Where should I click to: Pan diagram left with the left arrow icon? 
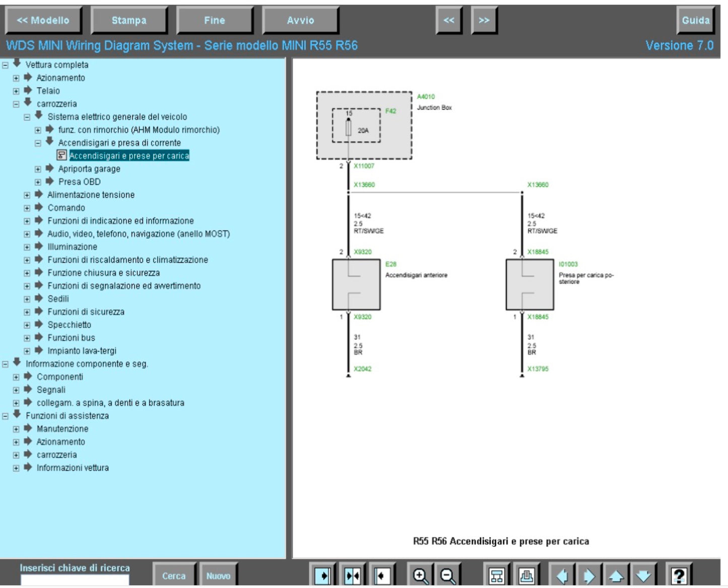coord(562,575)
